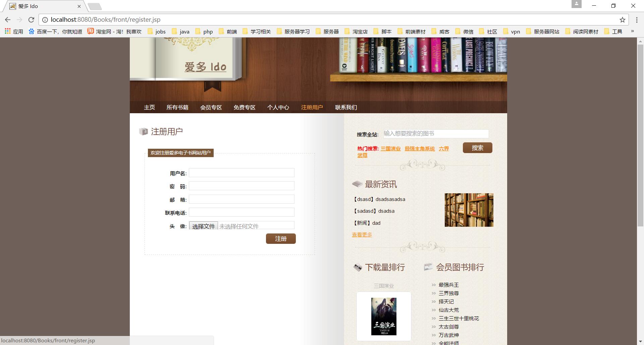Open the 服务器学习 bookmark folder
644x345 pixels.
point(293,31)
